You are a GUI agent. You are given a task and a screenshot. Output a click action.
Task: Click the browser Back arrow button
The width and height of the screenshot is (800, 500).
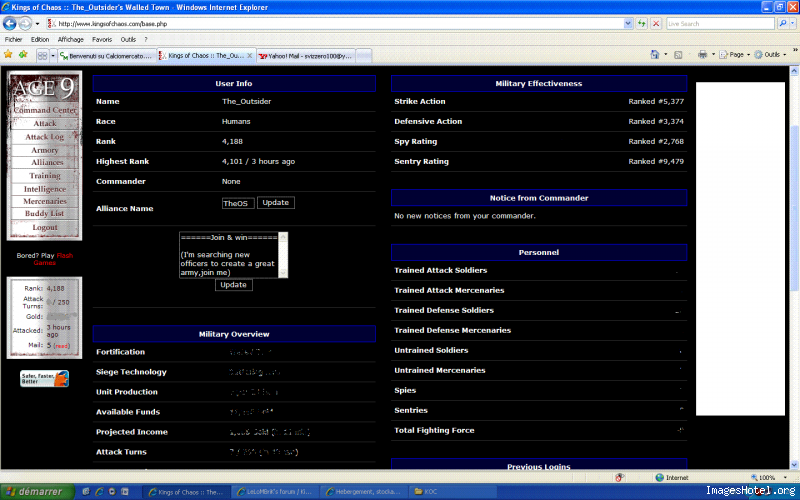pos(10,23)
